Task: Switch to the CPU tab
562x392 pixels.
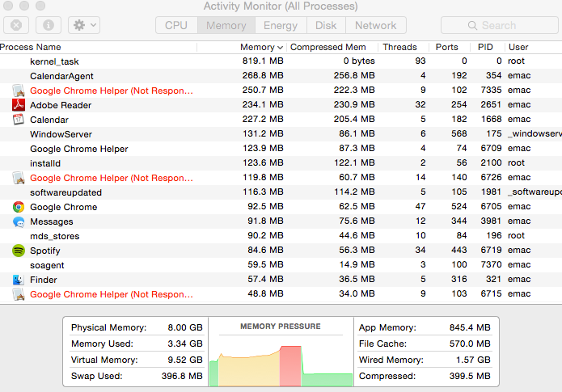Action: (176, 25)
